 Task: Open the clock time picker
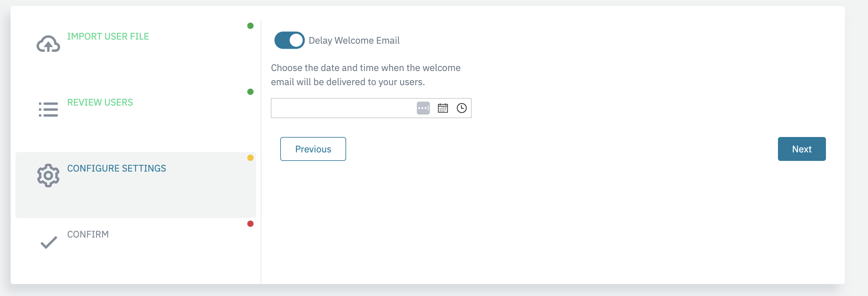point(462,108)
